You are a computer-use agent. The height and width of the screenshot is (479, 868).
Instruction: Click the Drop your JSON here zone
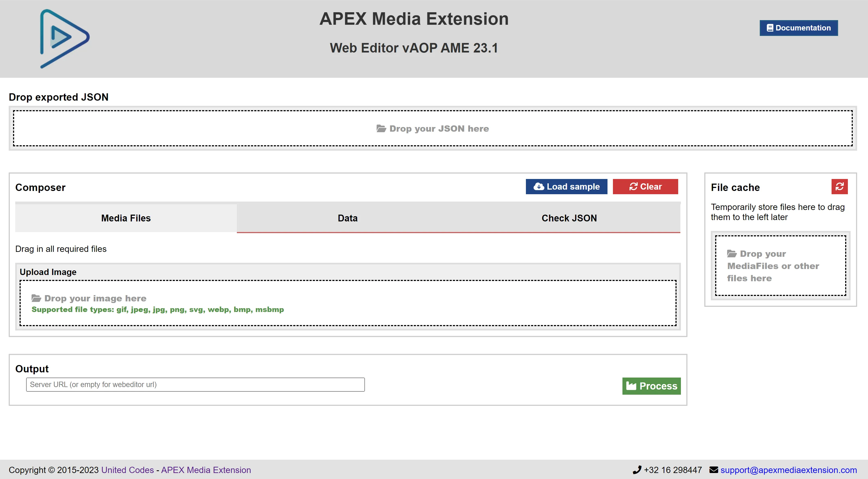click(433, 128)
